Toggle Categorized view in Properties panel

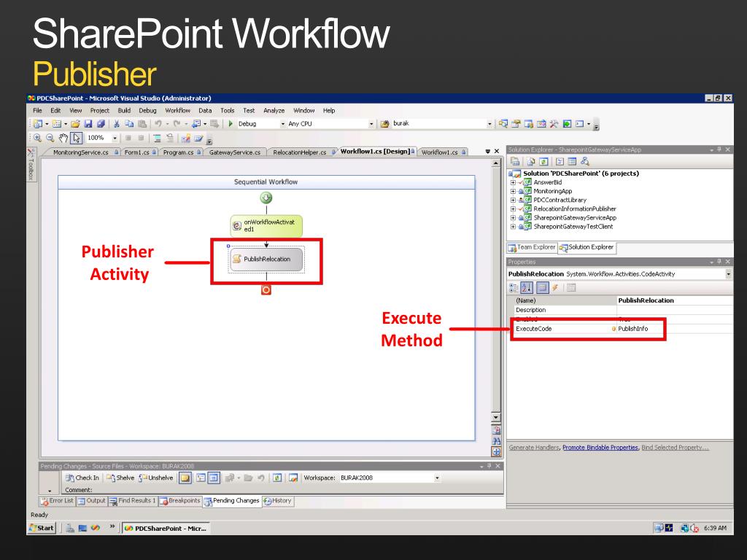coord(514,287)
